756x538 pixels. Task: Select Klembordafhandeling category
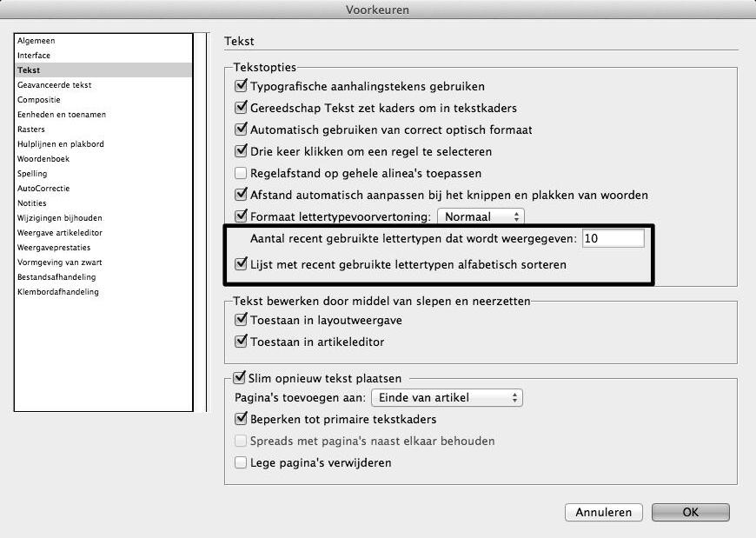click(x=58, y=292)
